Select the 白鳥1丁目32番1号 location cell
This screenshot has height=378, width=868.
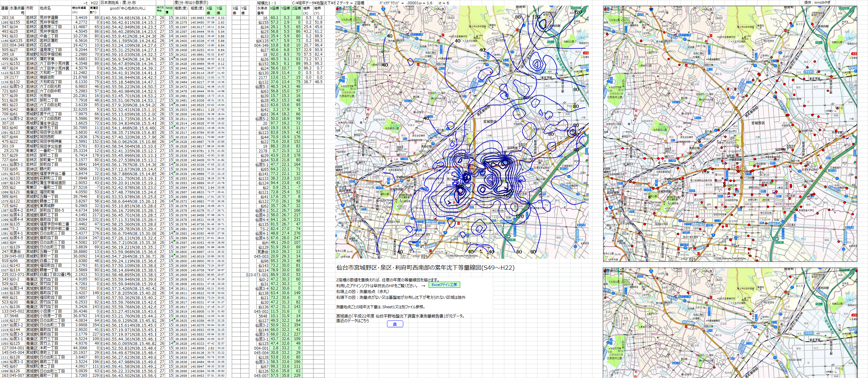55,275
